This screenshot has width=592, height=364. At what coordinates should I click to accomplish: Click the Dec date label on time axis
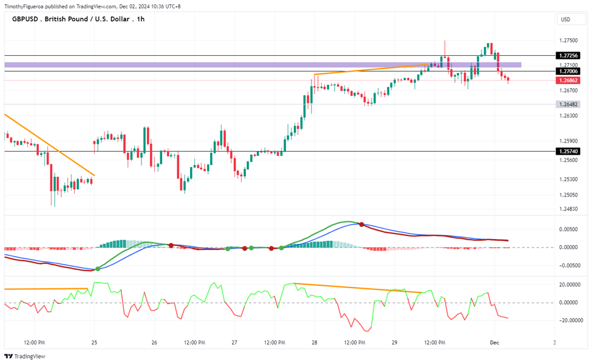494,343
